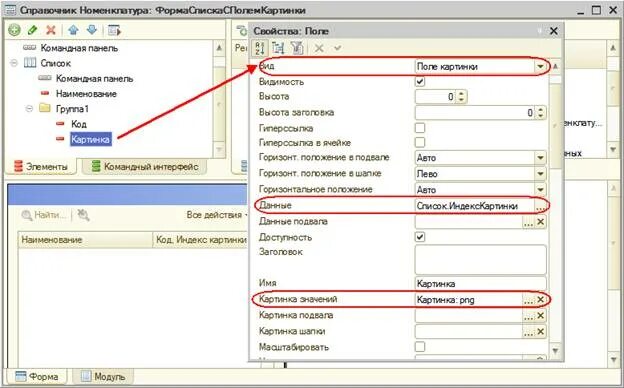Delete element with the red X icon
Screen dimensions: 624x388
pos(51,30)
